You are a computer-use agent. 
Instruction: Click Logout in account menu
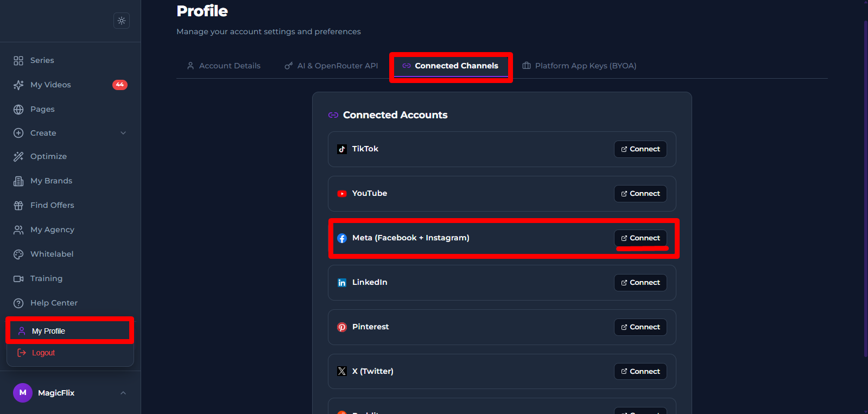pyautogui.click(x=70, y=353)
